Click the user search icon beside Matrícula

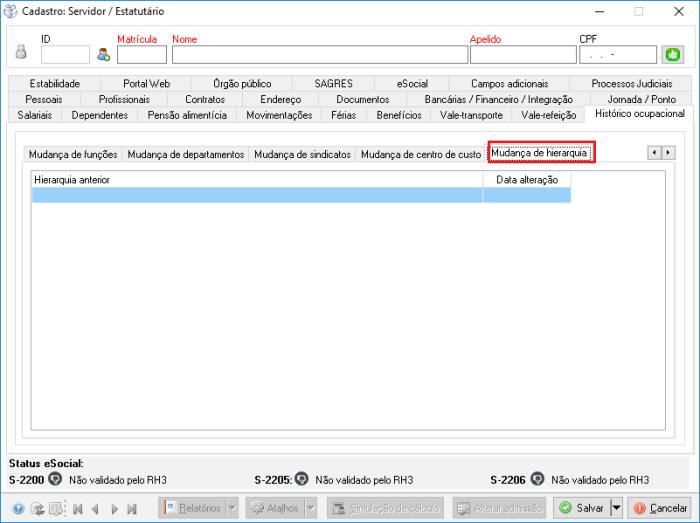103,55
